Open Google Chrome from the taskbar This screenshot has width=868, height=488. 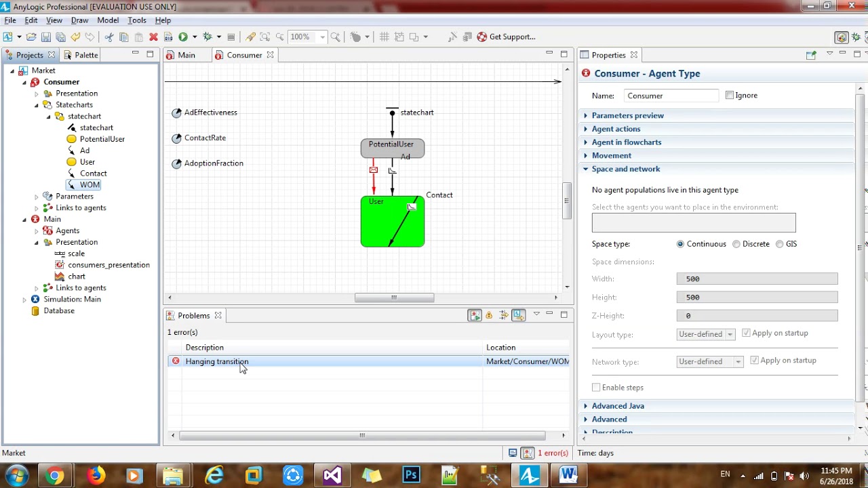coord(56,476)
